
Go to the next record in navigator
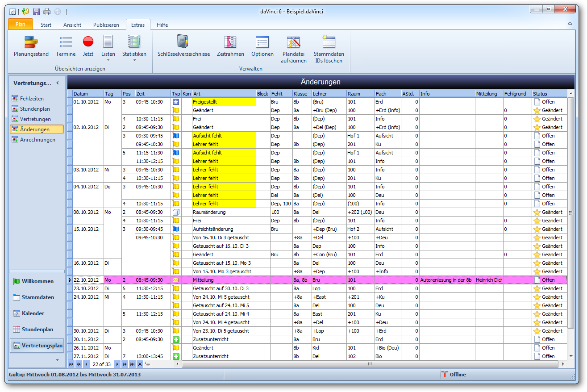click(x=118, y=364)
